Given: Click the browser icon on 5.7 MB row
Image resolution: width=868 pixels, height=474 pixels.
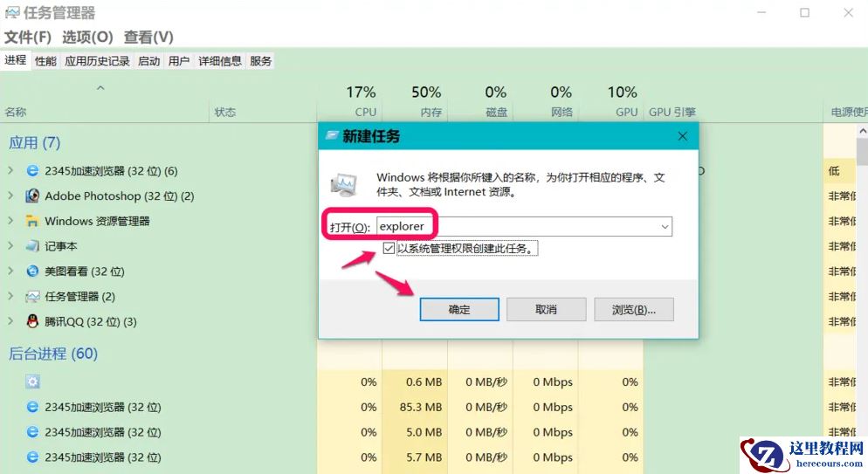Looking at the screenshot, I should (32, 457).
